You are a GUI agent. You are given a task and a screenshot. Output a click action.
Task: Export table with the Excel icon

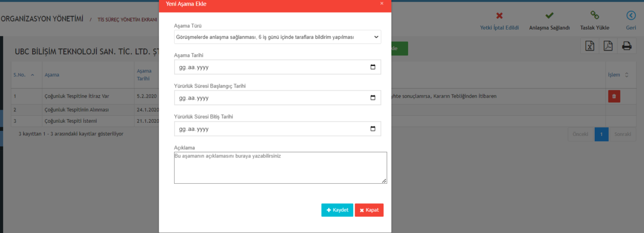pos(589,46)
